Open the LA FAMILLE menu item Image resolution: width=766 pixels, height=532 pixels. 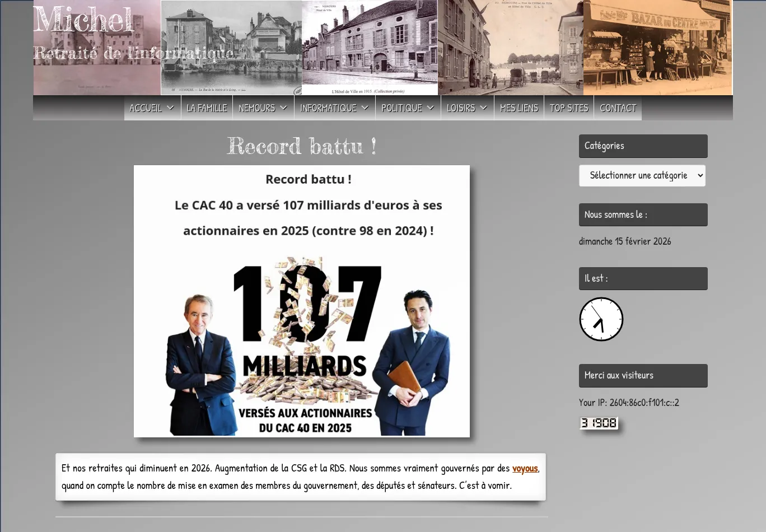click(207, 108)
